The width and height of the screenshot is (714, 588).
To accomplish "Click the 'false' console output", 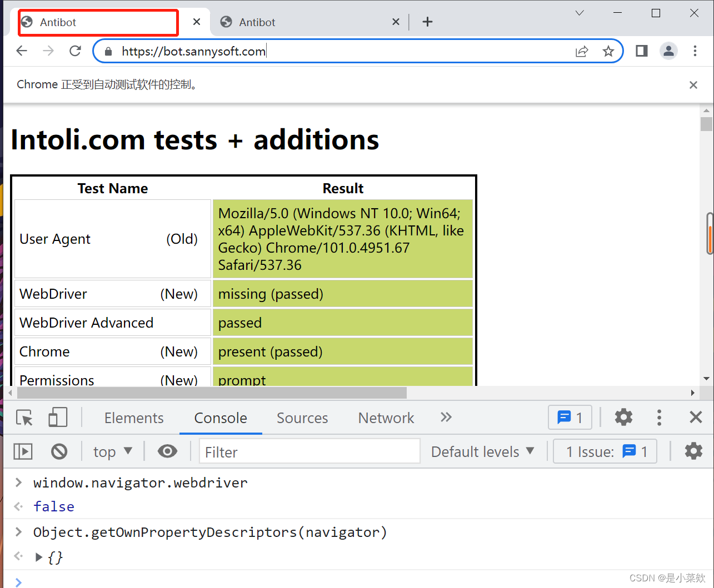I will (54, 506).
